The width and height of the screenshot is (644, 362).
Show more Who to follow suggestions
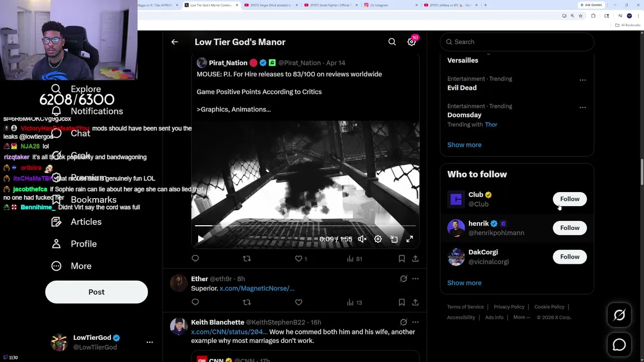coord(464,283)
